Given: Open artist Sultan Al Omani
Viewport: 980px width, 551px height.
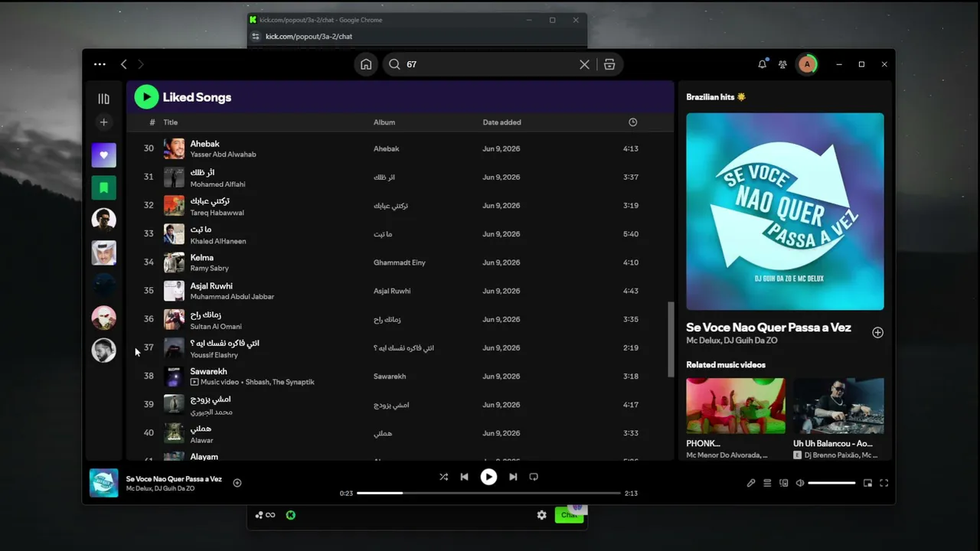Looking at the screenshot, I should (216, 327).
